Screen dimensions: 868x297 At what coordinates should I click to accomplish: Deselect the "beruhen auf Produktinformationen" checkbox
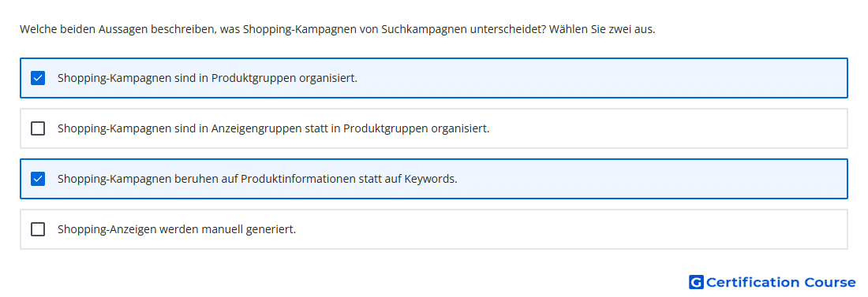pos(38,179)
